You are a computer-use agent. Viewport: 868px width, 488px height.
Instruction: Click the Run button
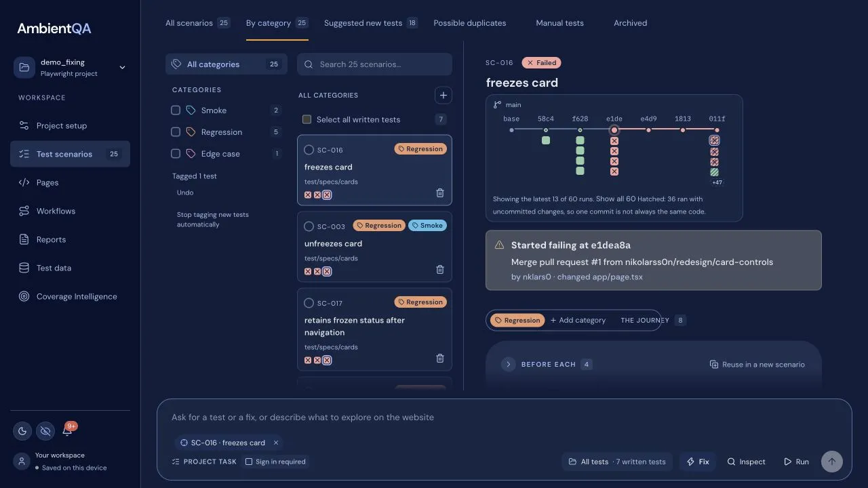(796, 462)
